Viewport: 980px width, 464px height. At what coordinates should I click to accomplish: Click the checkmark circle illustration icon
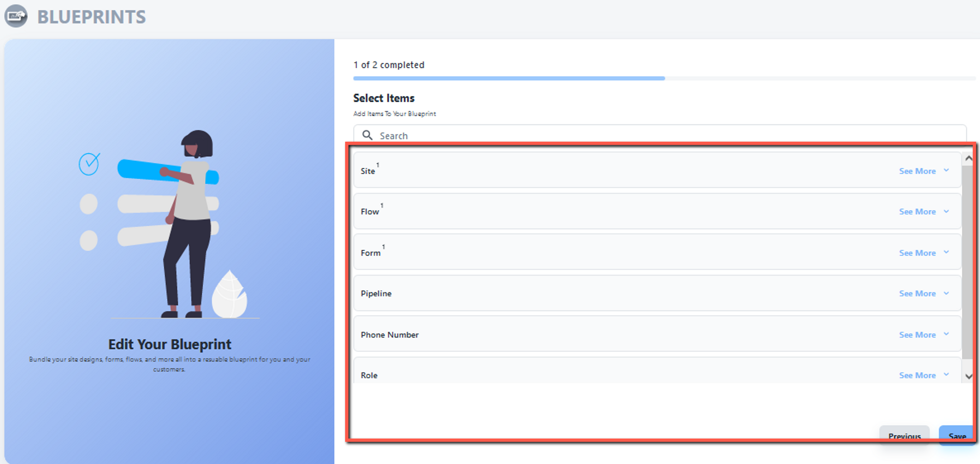coord(89,164)
